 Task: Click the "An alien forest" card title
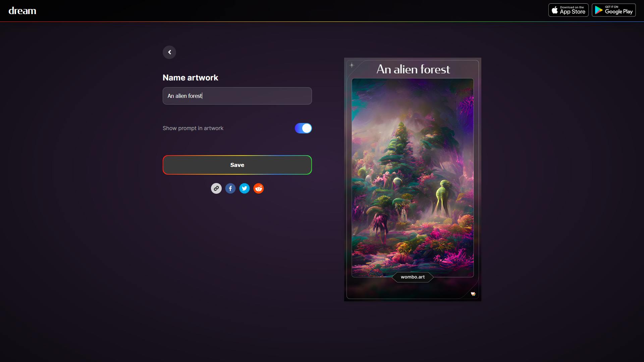click(413, 69)
